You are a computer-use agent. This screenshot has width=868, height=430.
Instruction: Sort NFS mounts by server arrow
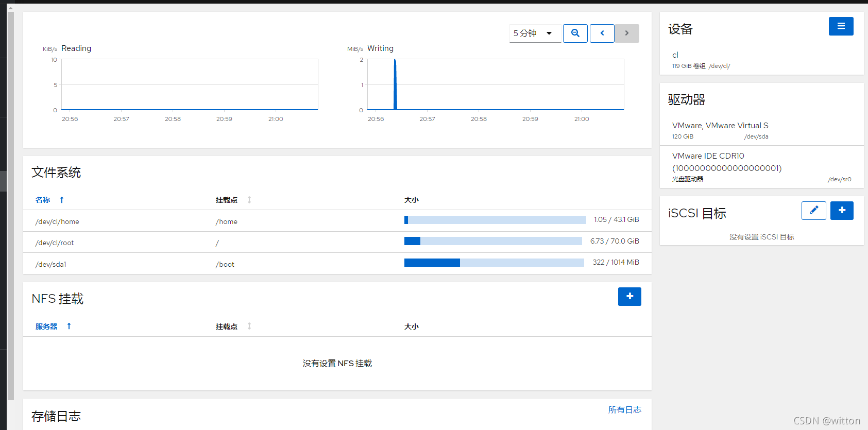69,326
